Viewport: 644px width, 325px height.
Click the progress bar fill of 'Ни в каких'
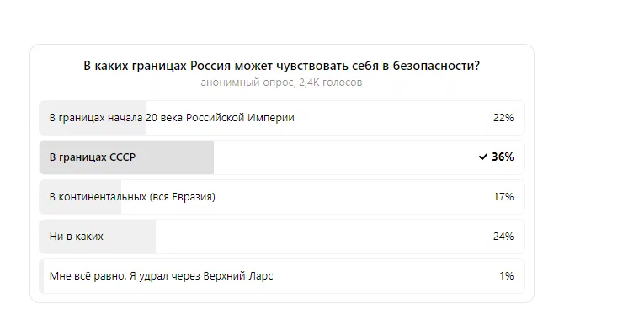pyautogui.click(x=98, y=237)
